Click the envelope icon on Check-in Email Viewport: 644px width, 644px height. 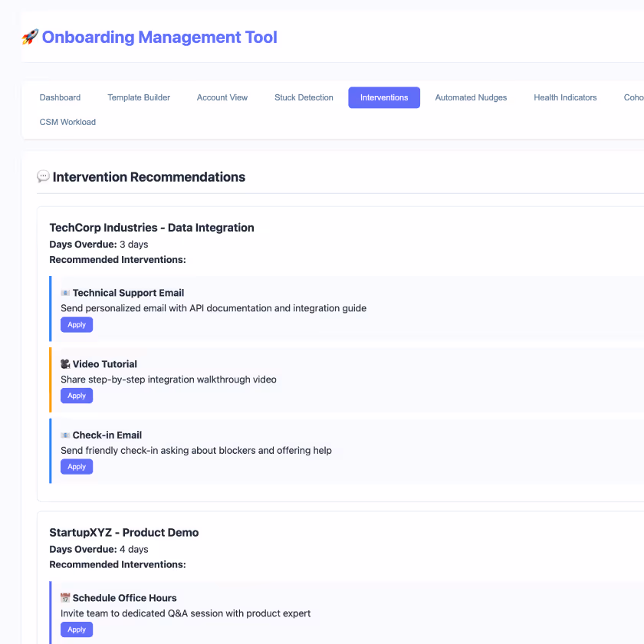[67, 435]
